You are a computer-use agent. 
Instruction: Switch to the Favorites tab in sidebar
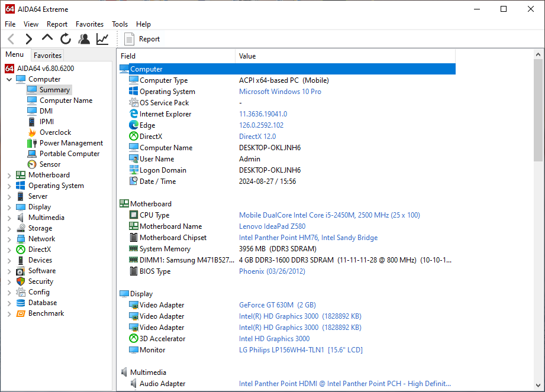tap(47, 55)
